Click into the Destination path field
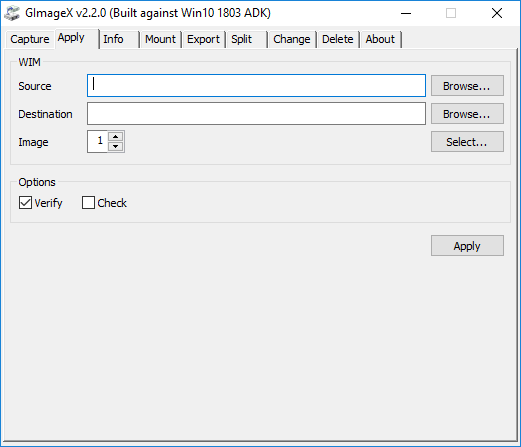Image resolution: width=521 pixels, height=447 pixels. pyautogui.click(x=256, y=114)
